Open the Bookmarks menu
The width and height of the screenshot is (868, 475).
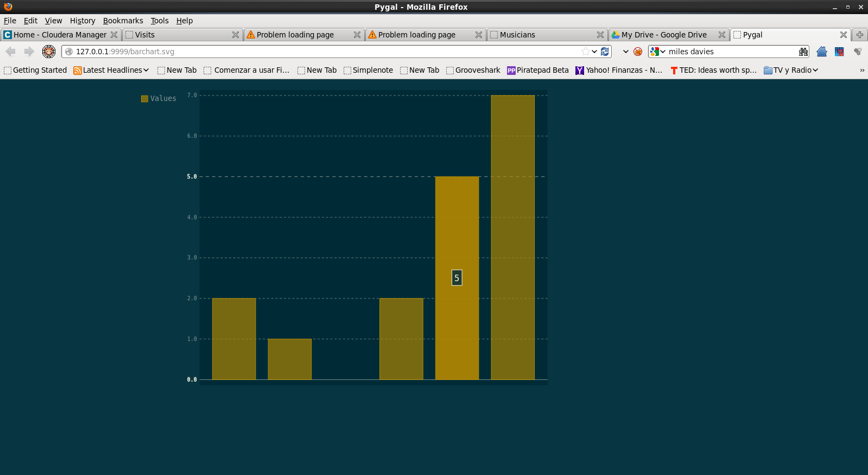coord(123,21)
